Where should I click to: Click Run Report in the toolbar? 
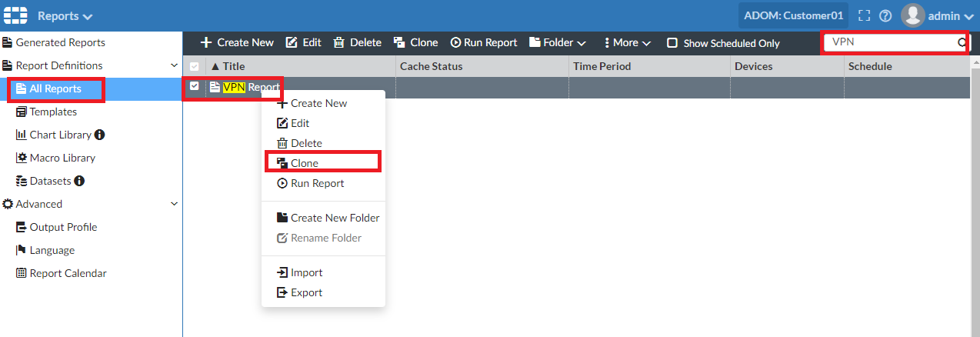[x=483, y=42]
